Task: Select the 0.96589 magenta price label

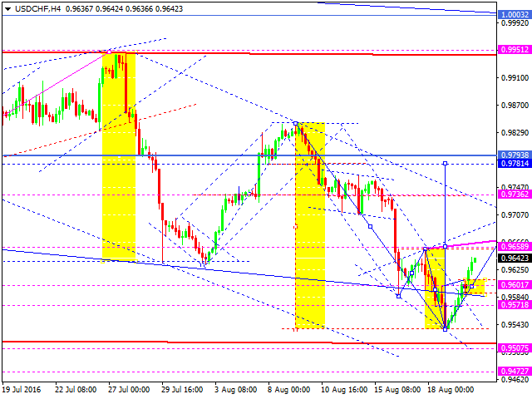Action: 515,246
